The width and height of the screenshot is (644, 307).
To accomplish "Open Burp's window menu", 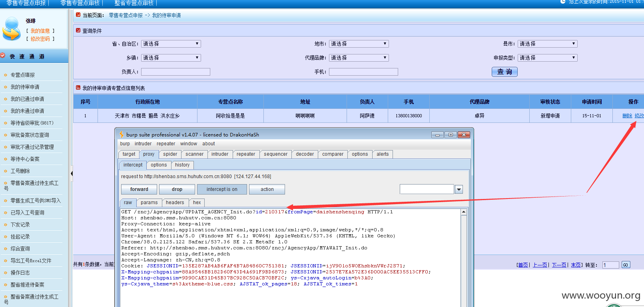I will tap(189, 144).
